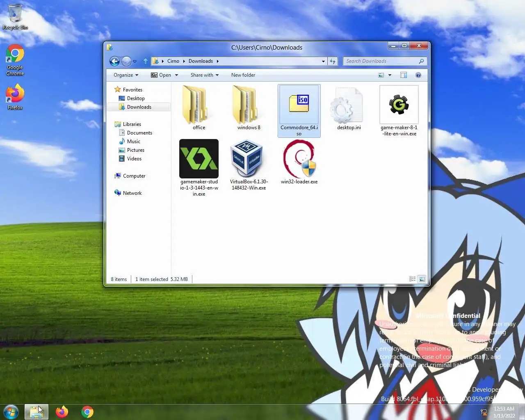525x420 pixels.
Task: Click the search magnifier icon
Action: click(421, 61)
